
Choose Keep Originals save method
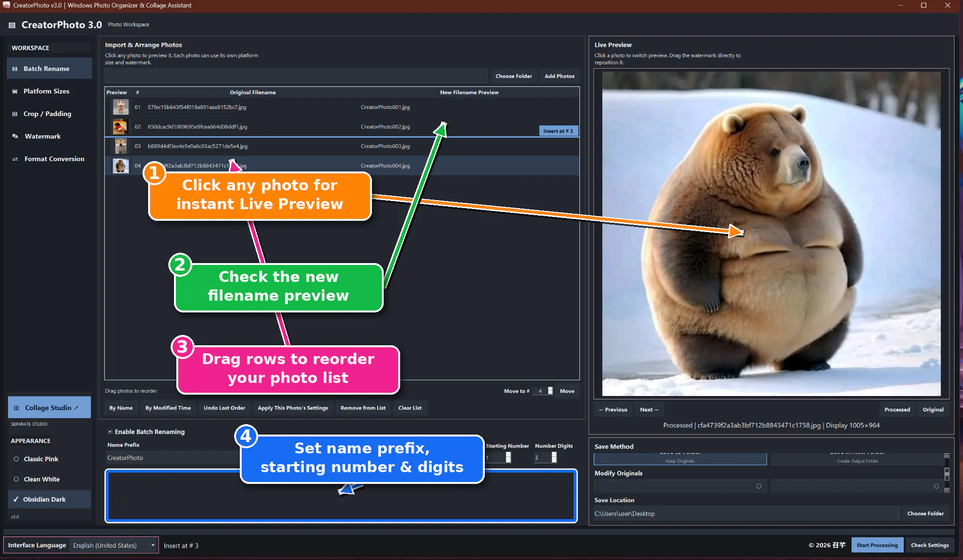(680, 459)
